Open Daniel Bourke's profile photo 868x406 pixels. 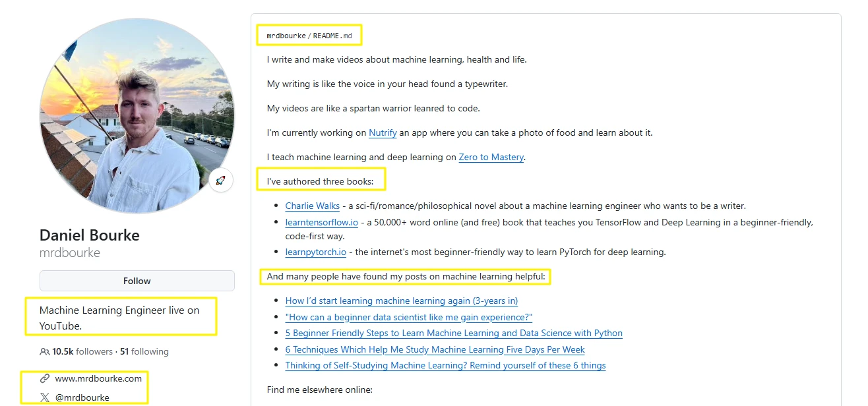pos(137,116)
